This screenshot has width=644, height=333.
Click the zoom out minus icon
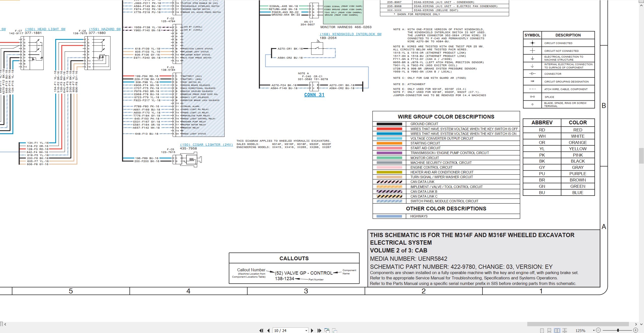point(598,330)
